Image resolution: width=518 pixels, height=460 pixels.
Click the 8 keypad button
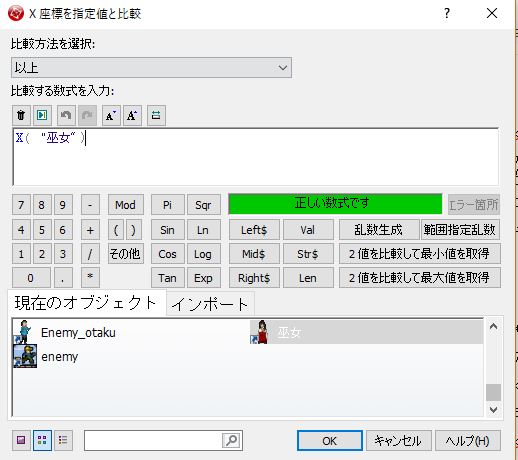(42, 205)
